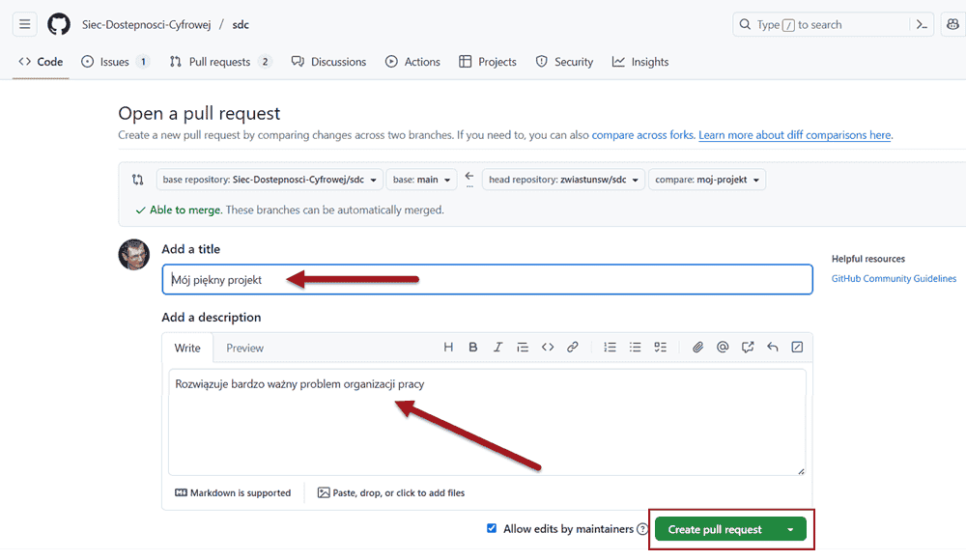Apply a heading in the description toolbar
This screenshot has width=966, height=560.
click(449, 348)
